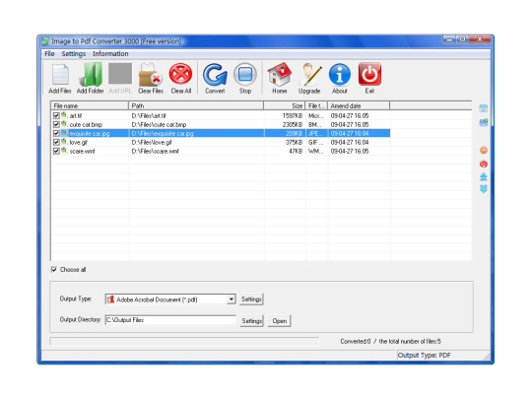Sort by the File type column header

[316, 105]
